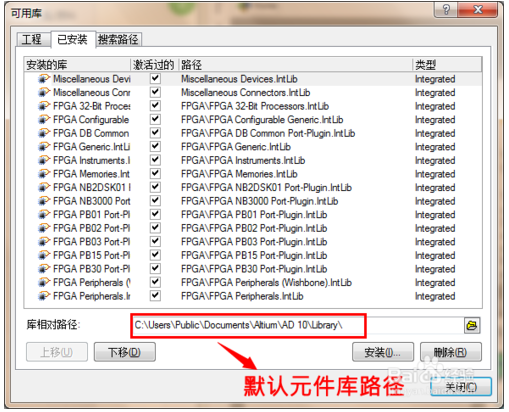The width and height of the screenshot is (509, 412).
Task: Toggle FPGA DB Common Port-Plugin checkbox
Action: (x=155, y=133)
